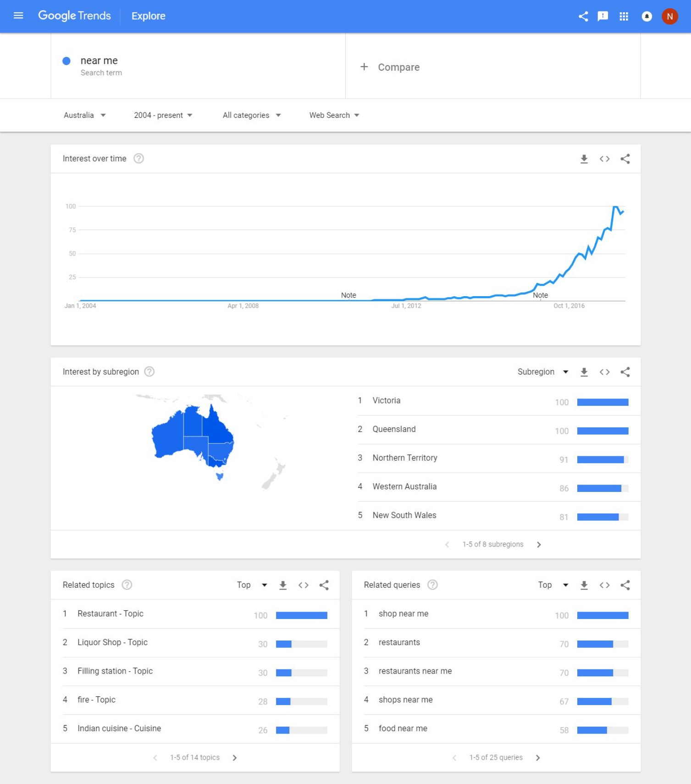Viewport: 691px width, 784px height.
Task: Share the Interest over time chart
Action: click(625, 159)
